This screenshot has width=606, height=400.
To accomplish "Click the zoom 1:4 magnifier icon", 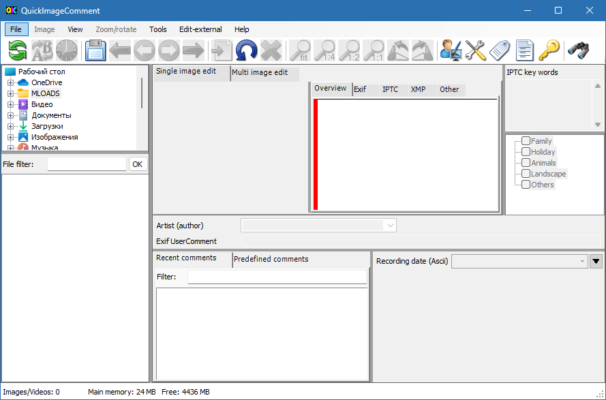I will (x=325, y=50).
